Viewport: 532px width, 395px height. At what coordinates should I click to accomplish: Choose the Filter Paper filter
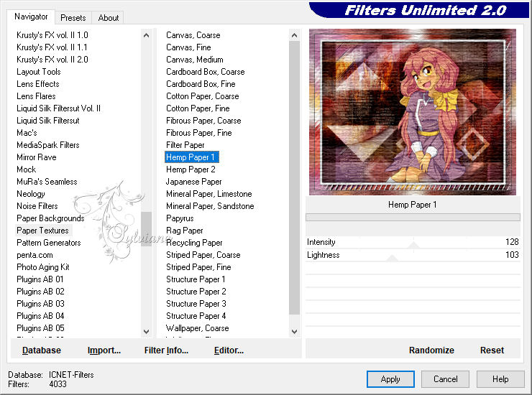coord(185,145)
